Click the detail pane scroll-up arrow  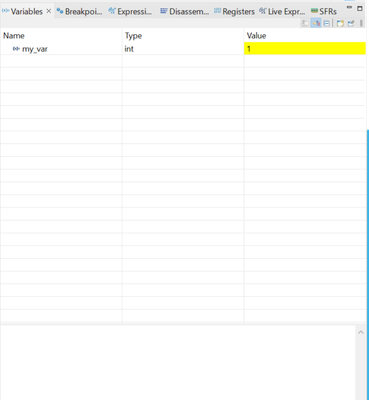point(361,332)
